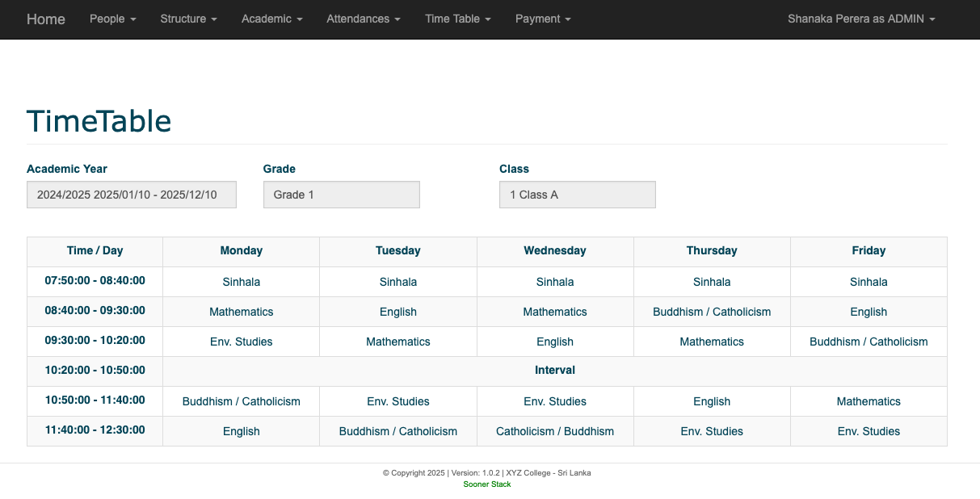Open the People dropdown menu

112,19
